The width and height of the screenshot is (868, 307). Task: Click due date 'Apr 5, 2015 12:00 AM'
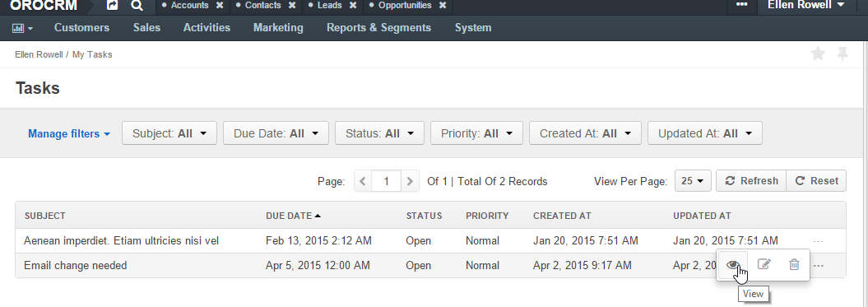[318, 266]
